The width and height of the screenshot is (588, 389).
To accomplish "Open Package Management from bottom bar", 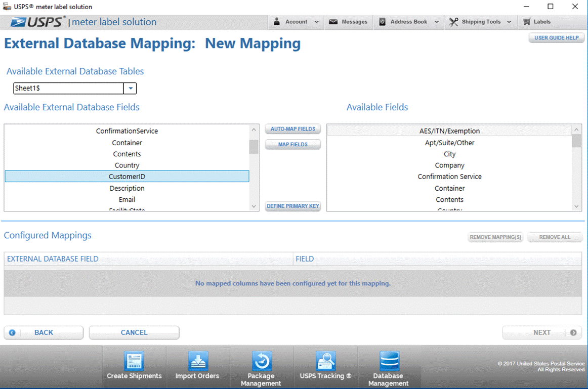I will pyautogui.click(x=261, y=367).
